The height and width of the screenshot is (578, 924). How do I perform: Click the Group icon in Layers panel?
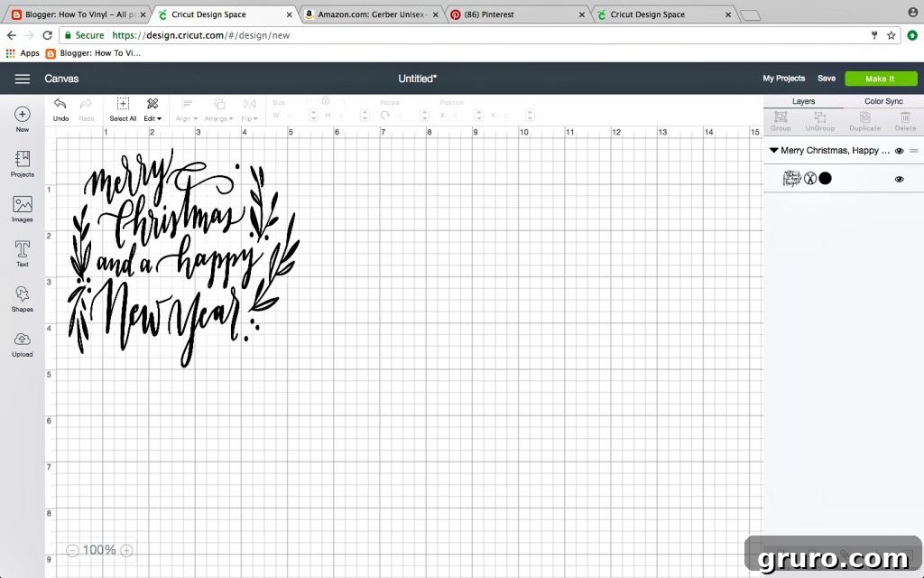(781, 117)
